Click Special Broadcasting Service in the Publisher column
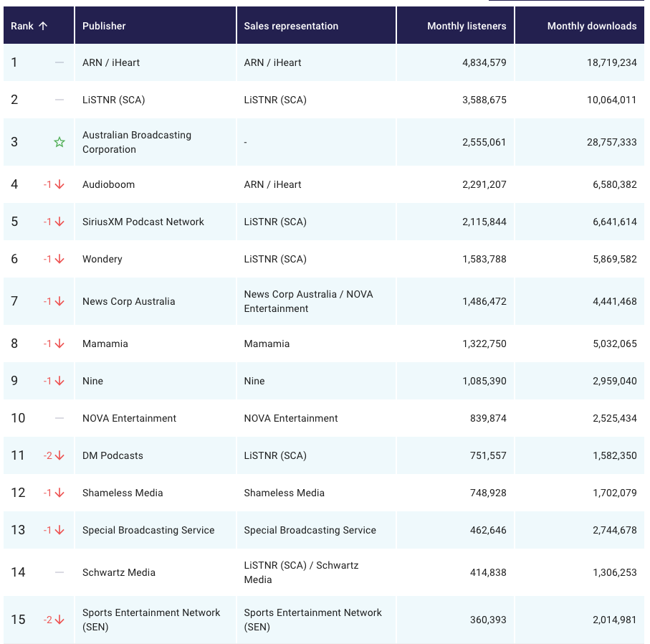Screen dimensions: 650x644 148,531
